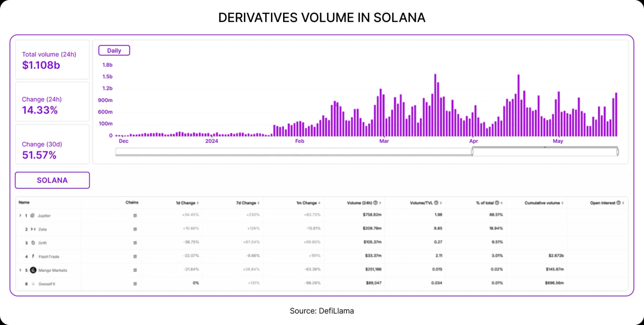This screenshot has width=644, height=325.
Task: Click the Drift protocol logo icon
Action: [33, 242]
